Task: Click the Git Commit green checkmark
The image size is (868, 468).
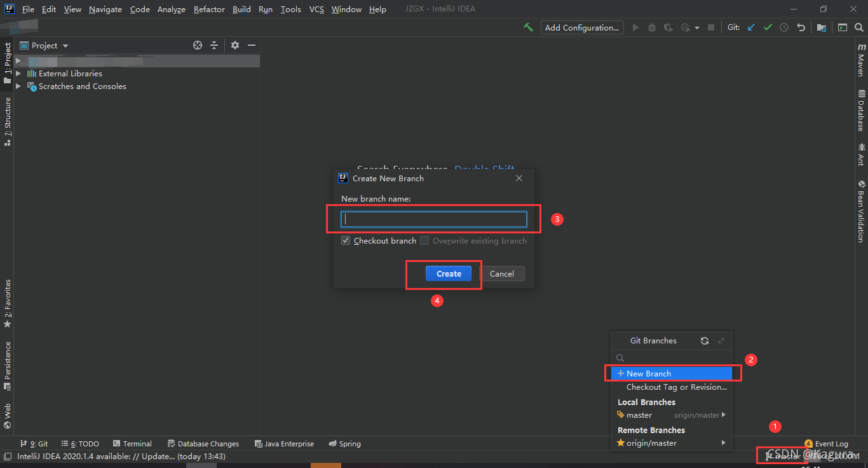Action: pyautogui.click(x=768, y=27)
